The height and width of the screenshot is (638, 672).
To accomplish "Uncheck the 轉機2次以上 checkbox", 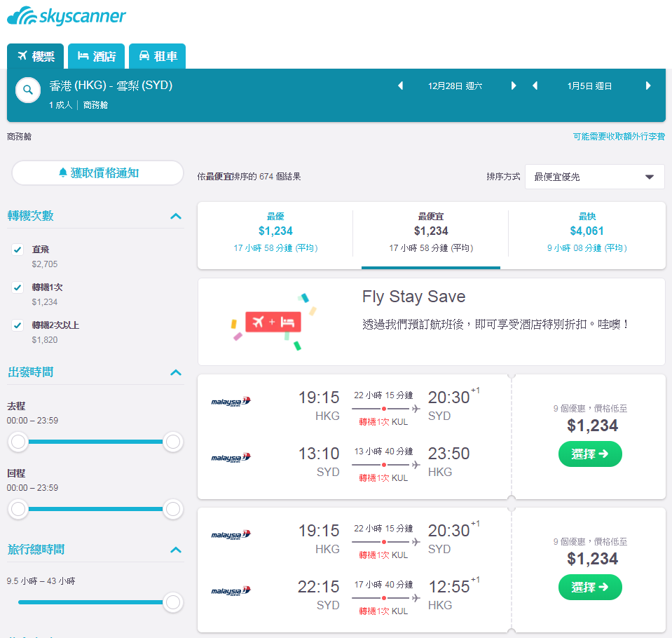I will coord(18,325).
